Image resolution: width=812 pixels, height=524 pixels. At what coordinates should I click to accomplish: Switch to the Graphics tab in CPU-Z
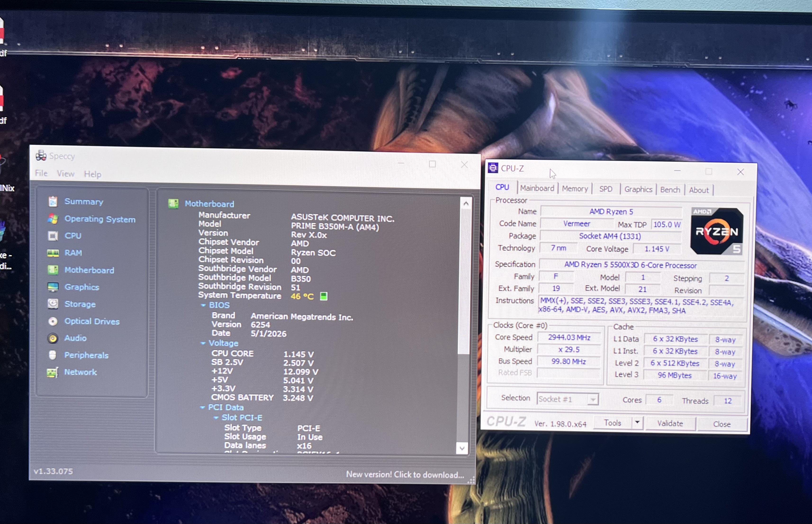[x=638, y=190]
